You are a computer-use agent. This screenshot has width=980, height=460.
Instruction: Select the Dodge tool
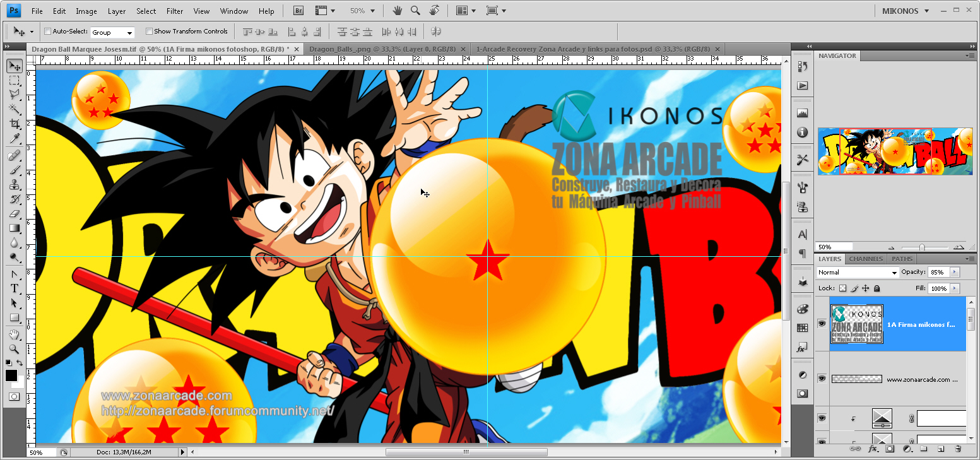(x=15, y=257)
